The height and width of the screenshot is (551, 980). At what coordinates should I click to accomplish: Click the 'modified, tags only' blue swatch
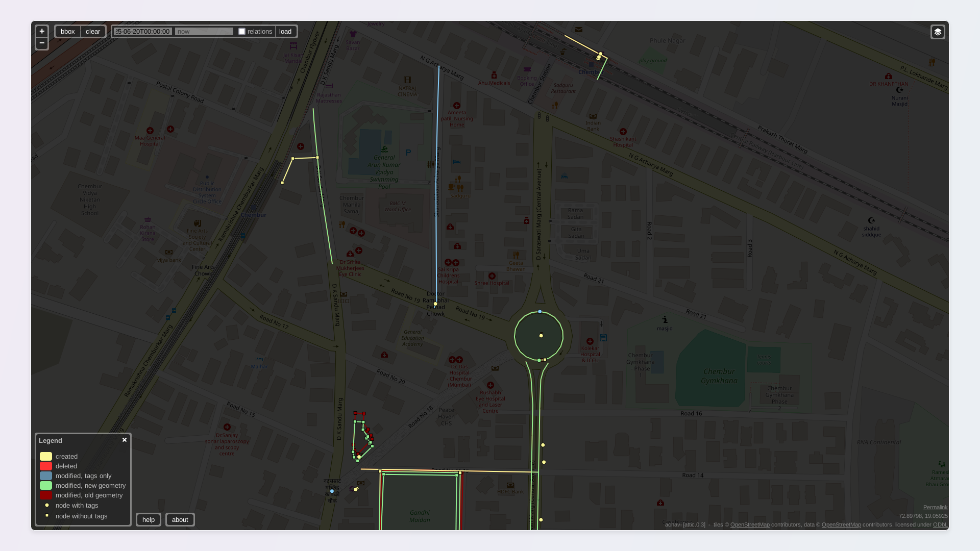pyautogui.click(x=46, y=476)
